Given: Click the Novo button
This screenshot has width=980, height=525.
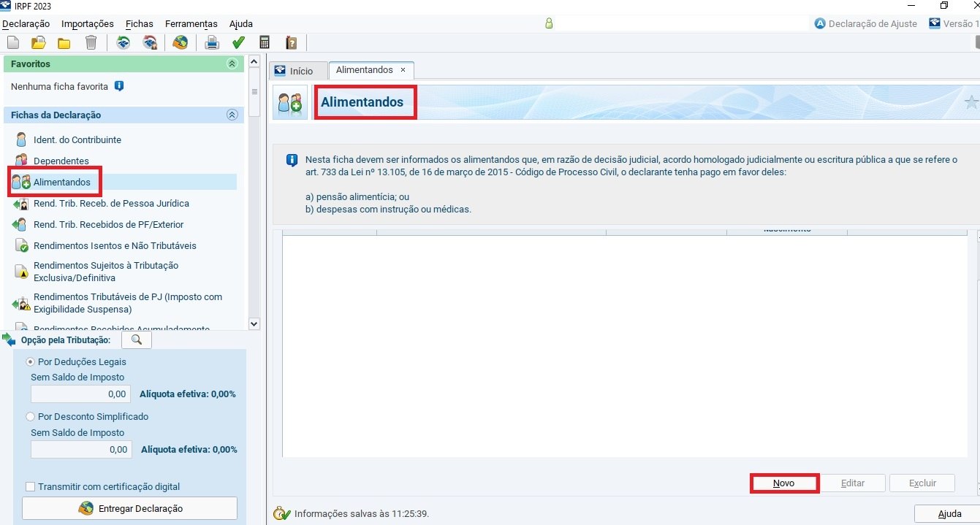Looking at the screenshot, I should tap(783, 483).
